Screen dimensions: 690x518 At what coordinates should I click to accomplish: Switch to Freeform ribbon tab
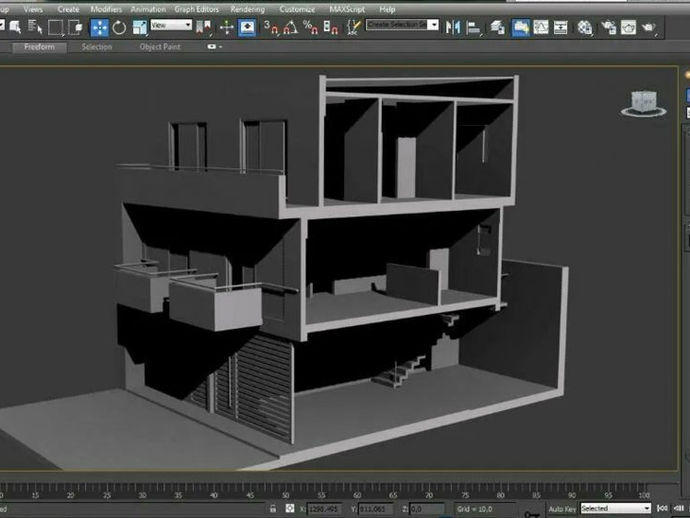[x=40, y=47]
